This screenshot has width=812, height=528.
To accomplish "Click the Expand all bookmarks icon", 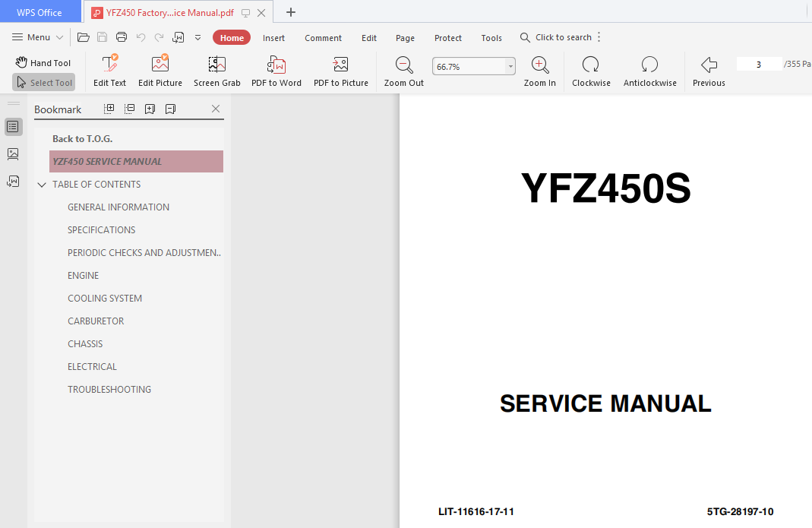I will click(109, 109).
